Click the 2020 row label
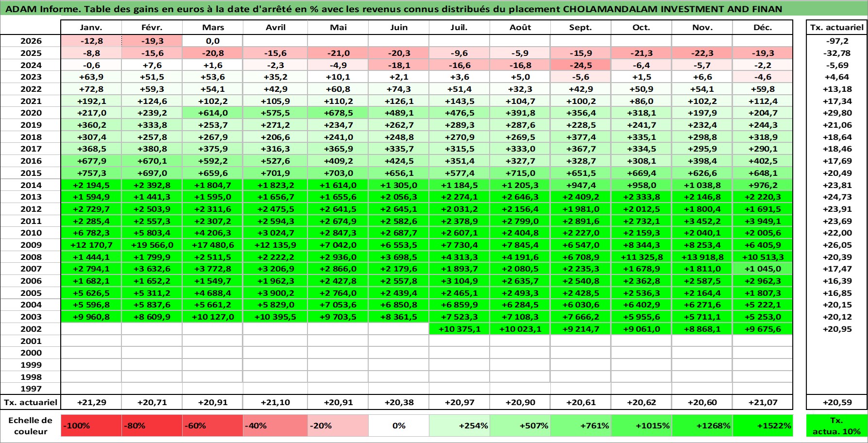The width and height of the screenshot is (868, 443). tap(31, 113)
